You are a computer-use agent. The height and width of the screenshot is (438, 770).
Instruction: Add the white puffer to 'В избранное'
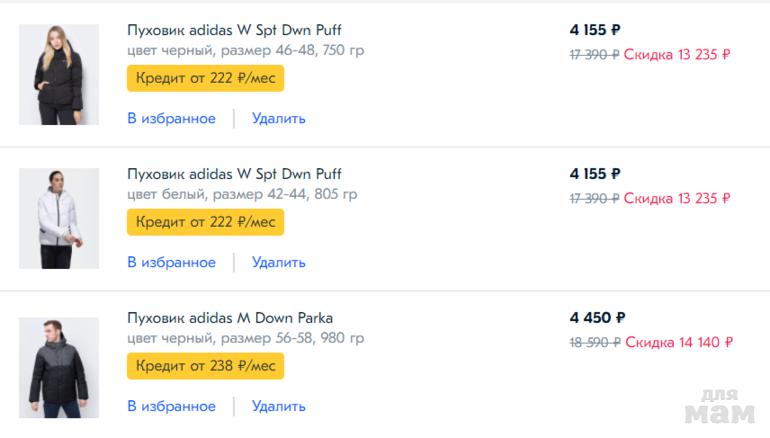point(171,263)
